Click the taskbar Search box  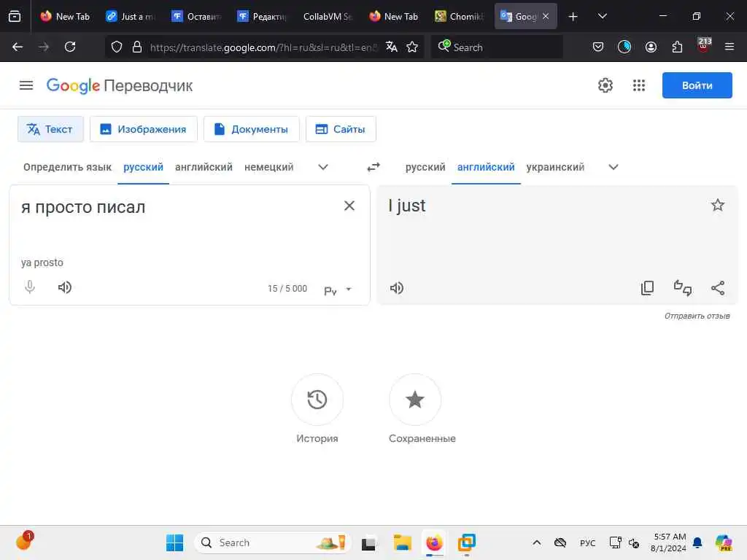coord(273,542)
